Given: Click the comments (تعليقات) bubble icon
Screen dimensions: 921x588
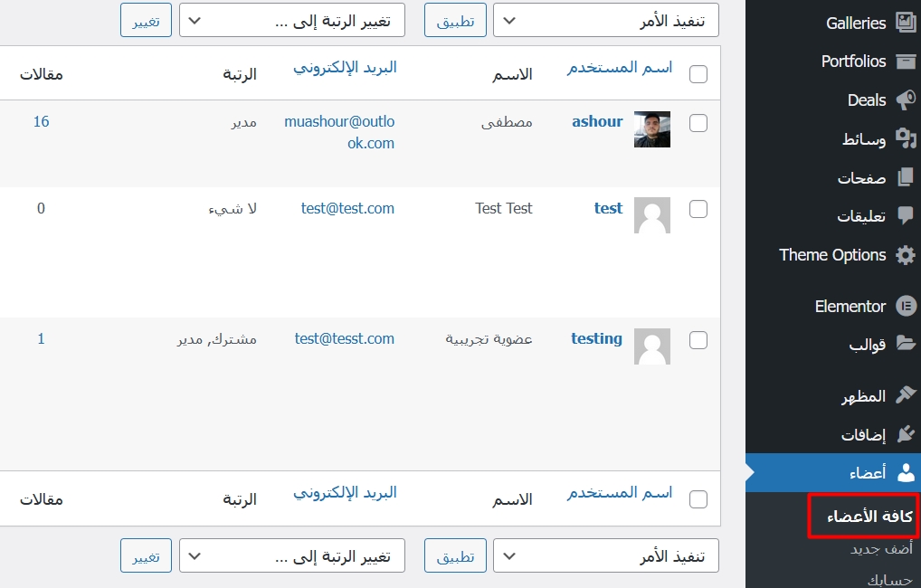Looking at the screenshot, I should (x=905, y=216).
